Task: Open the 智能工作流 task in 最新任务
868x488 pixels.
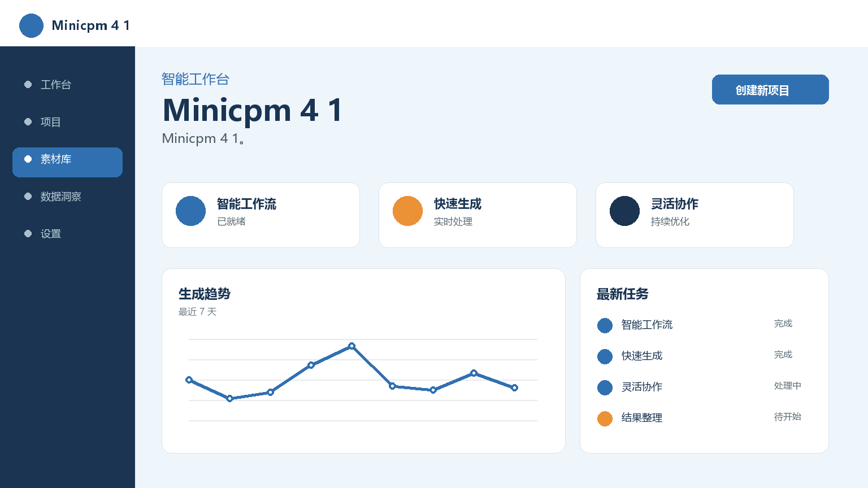Action: pyautogui.click(x=647, y=325)
